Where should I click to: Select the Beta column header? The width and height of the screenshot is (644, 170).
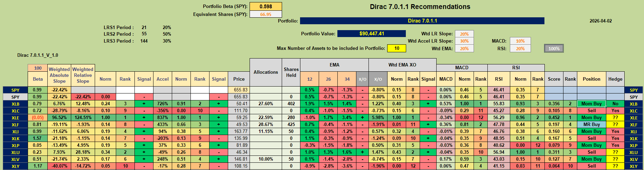tap(38, 79)
